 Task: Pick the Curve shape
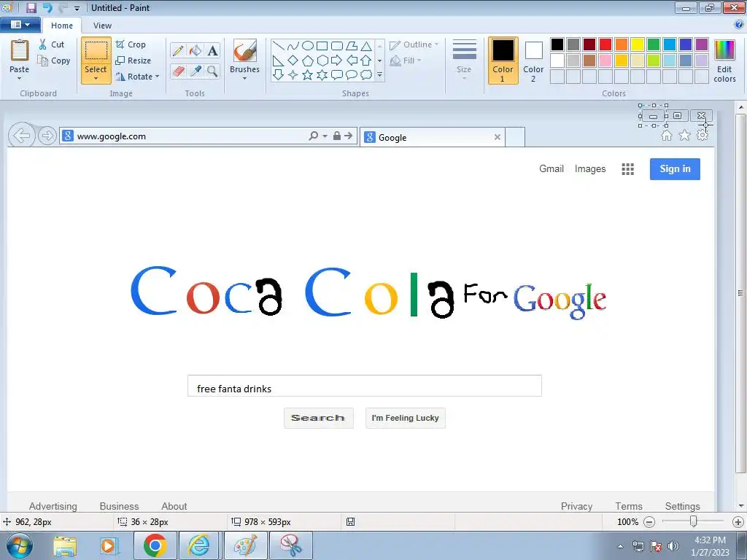(x=293, y=46)
